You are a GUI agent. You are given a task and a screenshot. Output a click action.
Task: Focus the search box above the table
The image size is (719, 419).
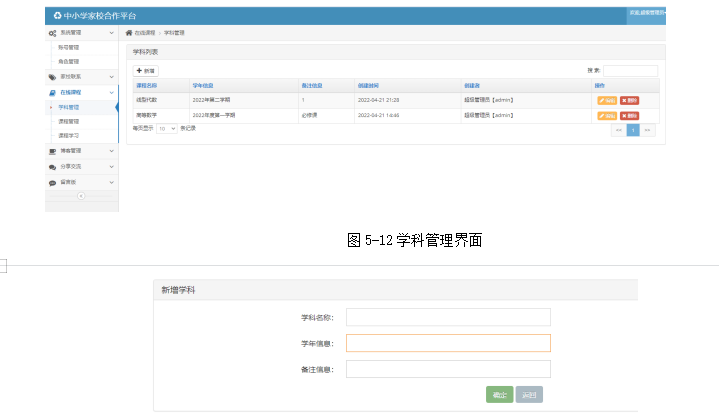pyautogui.click(x=631, y=71)
